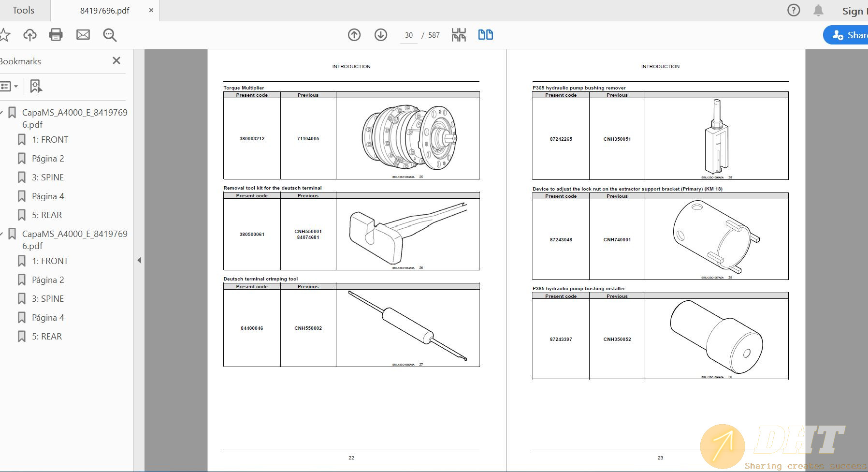Viewport: 868px width, 472px height.
Task: Toggle two-page view mode
Action: click(x=485, y=35)
